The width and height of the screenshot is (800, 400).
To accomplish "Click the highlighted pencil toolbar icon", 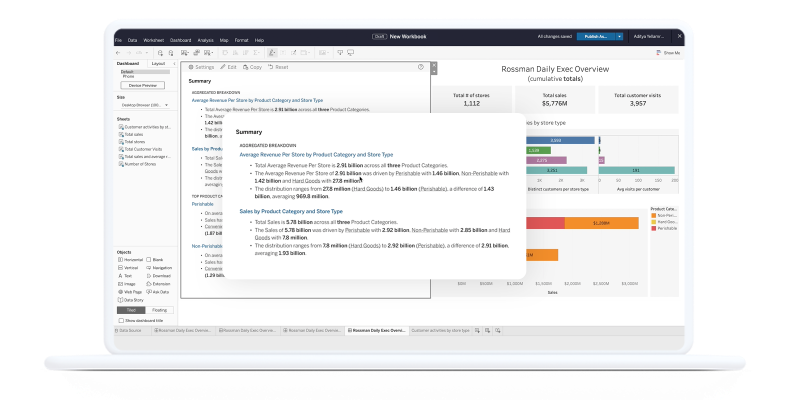I will click(272, 53).
